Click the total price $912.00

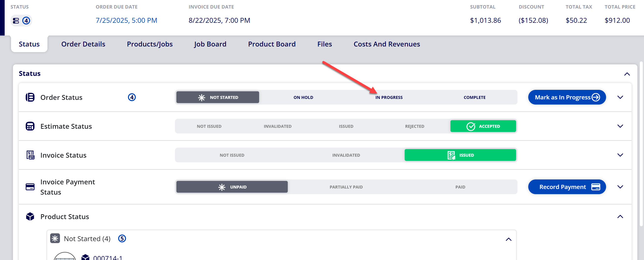[x=617, y=20]
